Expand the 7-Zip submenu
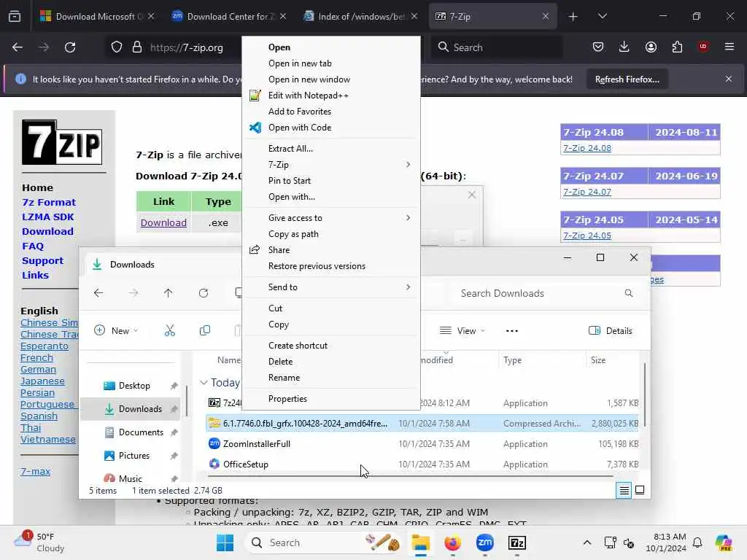The width and height of the screenshot is (747, 560). (x=332, y=164)
